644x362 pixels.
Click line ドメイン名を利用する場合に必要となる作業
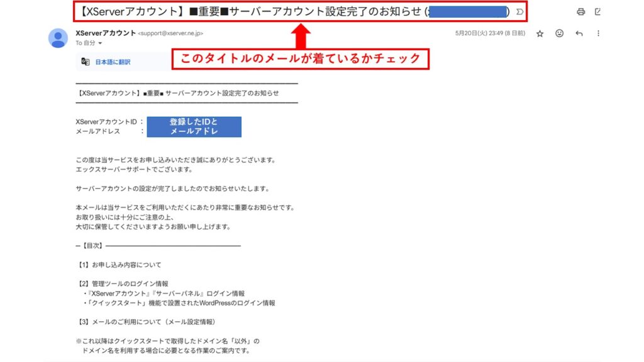[166, 351]
